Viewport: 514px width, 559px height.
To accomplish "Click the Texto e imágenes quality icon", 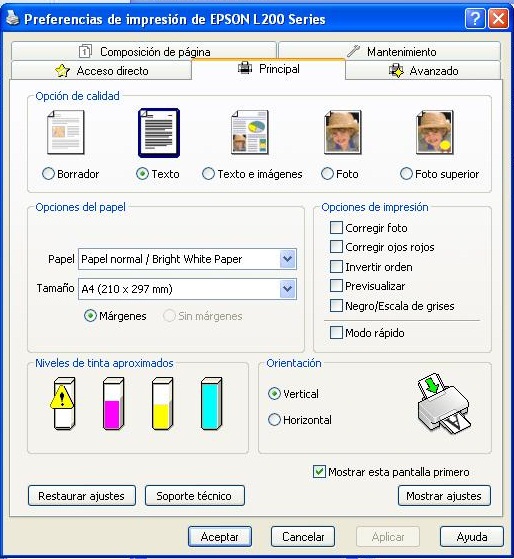I will [x=250, y=132].
